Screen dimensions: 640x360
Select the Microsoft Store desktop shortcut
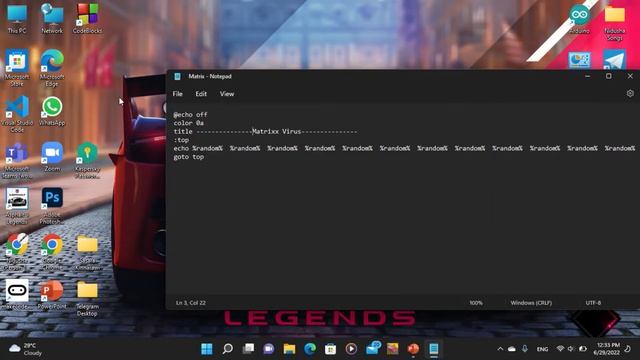(x=17, y=68)
